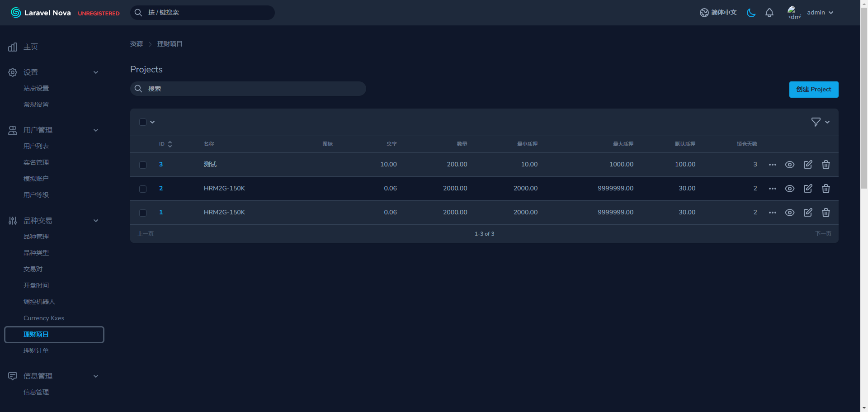Toggle dark mode moon icon
Screen dimensions: 868x412
751,13
